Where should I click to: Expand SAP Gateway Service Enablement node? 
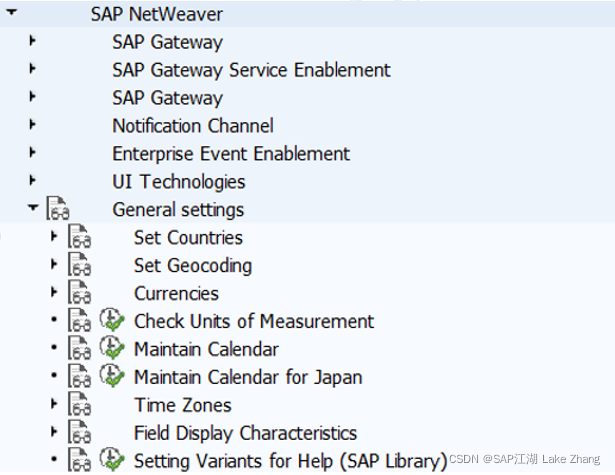coord(33,68)
